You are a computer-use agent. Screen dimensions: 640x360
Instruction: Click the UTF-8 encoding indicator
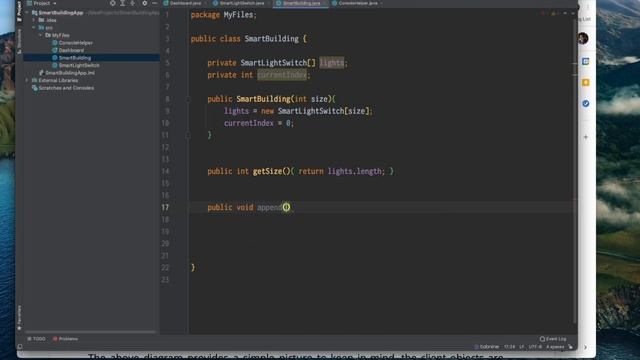coord(535,347)
